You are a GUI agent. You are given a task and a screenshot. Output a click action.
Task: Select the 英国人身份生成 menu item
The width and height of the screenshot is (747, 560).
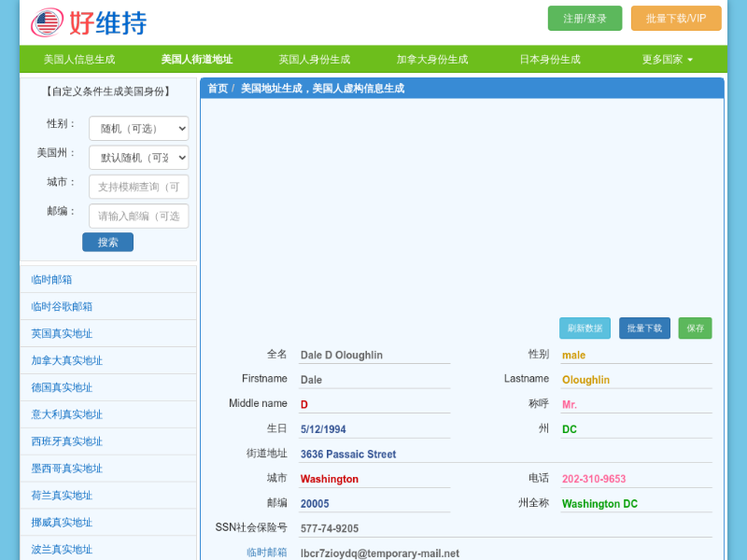tap(314, 59)
